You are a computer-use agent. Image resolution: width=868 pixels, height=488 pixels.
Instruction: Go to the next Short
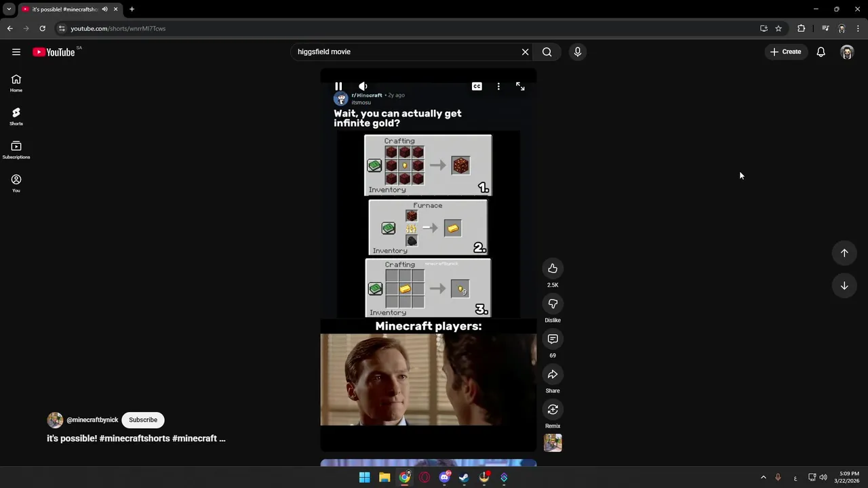(x=844, y=286)
